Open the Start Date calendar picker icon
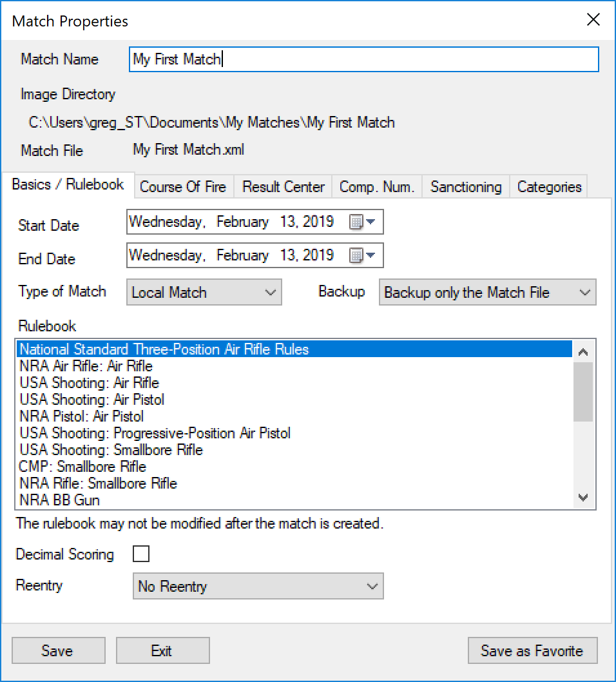 [x=361, y=222]
